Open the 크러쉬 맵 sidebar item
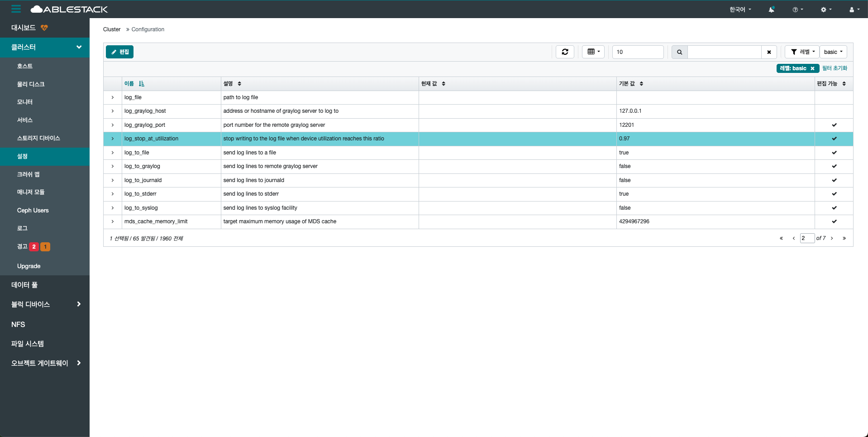The height and width of the screenshot is (437, 868). tap(29, 174)
